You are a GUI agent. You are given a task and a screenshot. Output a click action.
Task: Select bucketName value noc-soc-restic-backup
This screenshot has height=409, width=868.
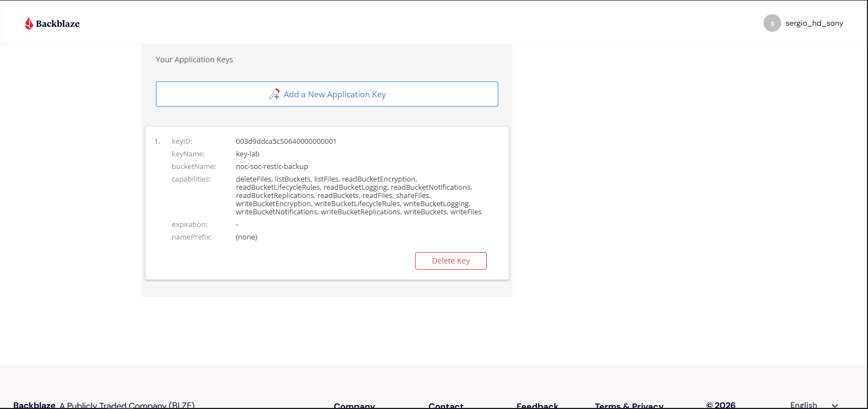point(272,166)
